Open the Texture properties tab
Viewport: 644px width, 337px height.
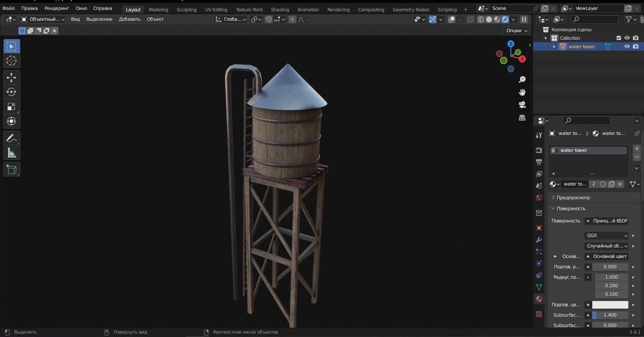point(539,314)
